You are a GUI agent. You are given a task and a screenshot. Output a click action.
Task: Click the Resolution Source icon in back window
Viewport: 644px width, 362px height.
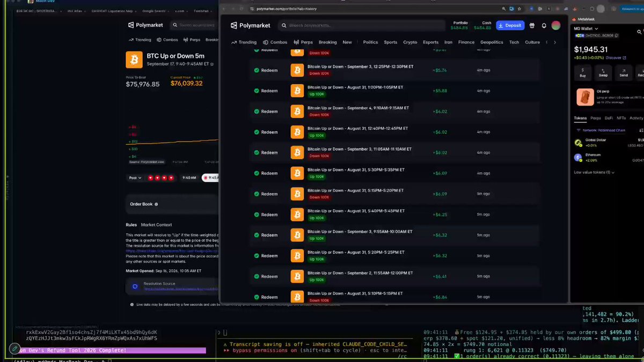[x=135, y=286]
